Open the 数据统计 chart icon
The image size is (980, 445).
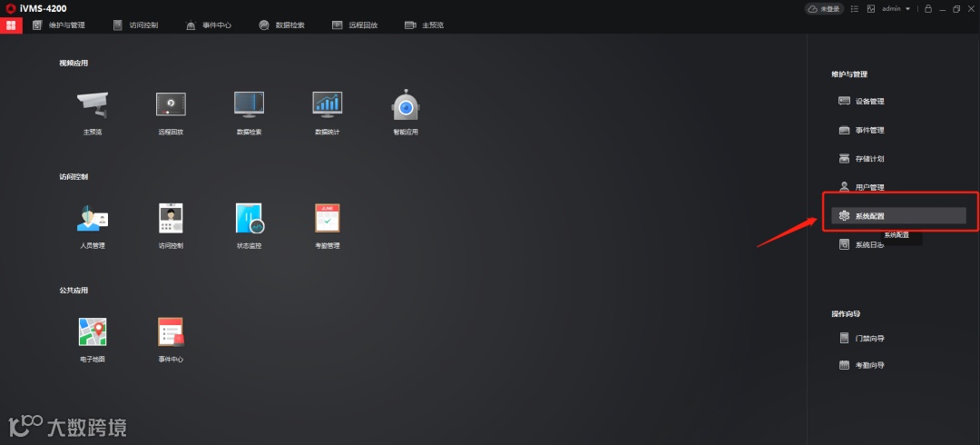pyautogui.click(x=328, y=104)
